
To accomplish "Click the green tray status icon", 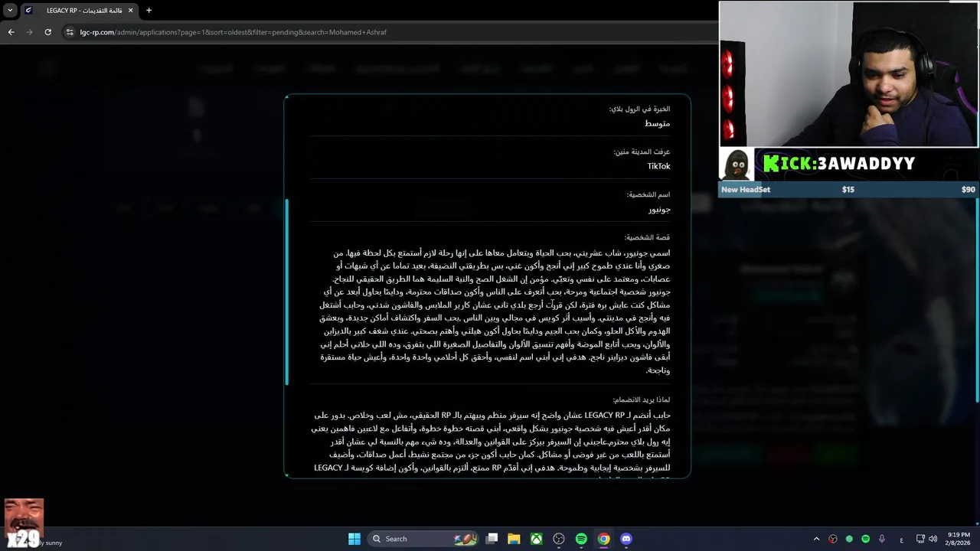I will coord(849,539).
